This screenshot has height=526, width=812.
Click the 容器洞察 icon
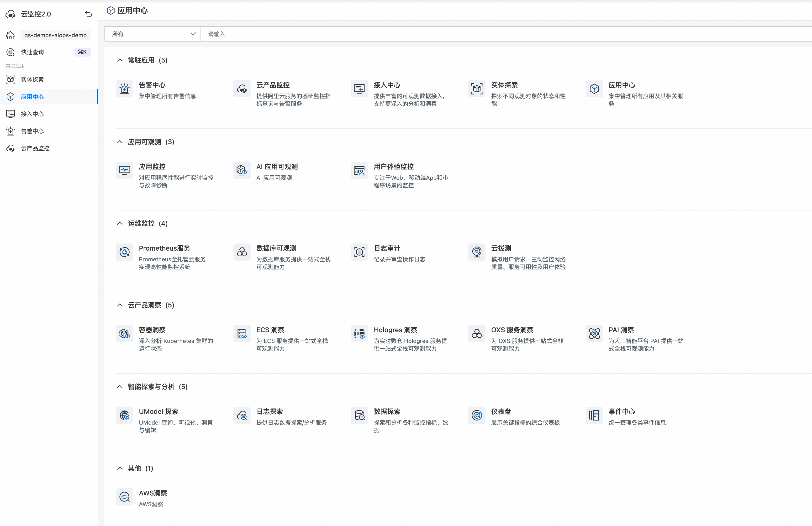point(125,334)
